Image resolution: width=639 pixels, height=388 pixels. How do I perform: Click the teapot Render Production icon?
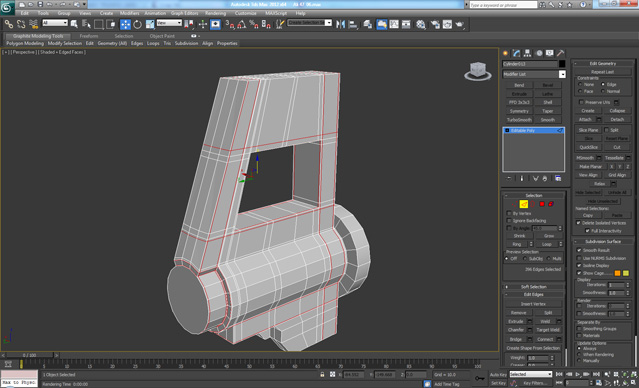click(460, 24)
